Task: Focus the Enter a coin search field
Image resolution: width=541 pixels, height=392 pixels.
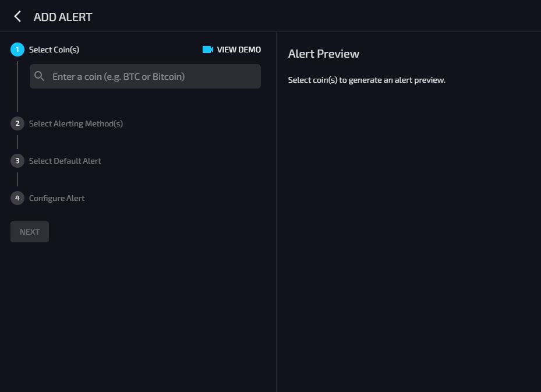Action: pyautogui.click(x=145, y=76)
